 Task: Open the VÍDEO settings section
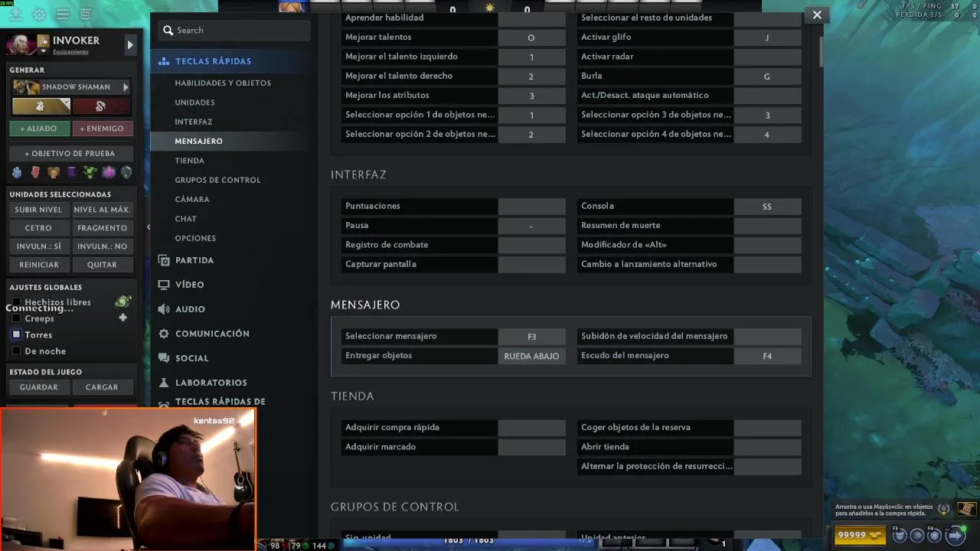click(189, 285)
